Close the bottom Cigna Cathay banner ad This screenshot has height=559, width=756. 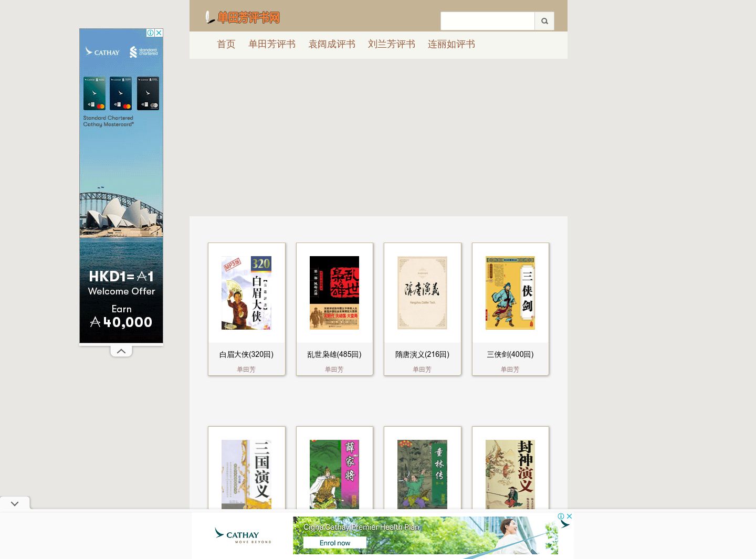pos(569,516)
